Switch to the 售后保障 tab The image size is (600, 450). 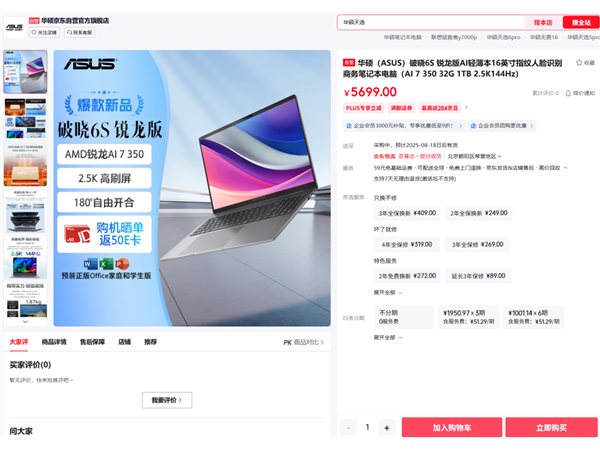point(92,342)
